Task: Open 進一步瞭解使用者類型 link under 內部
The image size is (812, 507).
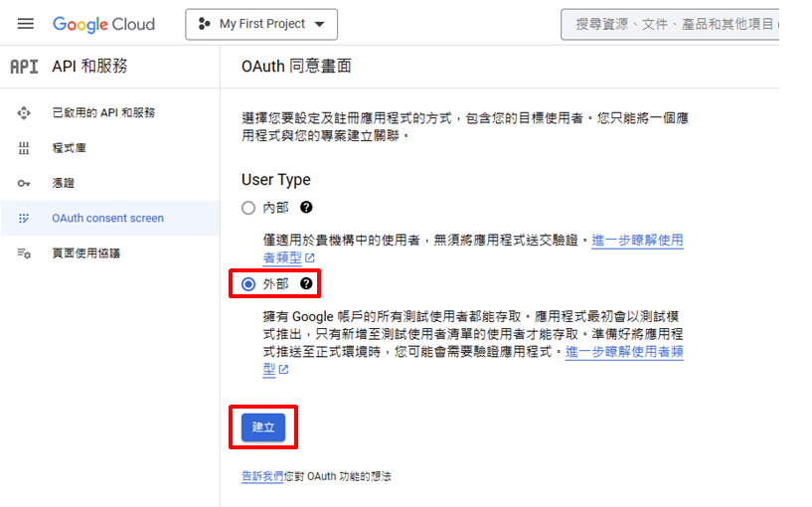Action: click(x=637, y=241)
